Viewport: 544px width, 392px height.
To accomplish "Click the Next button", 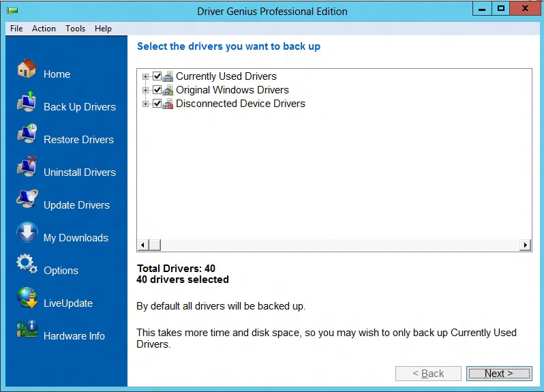I will pyautogui.click(x=499, y=374).
